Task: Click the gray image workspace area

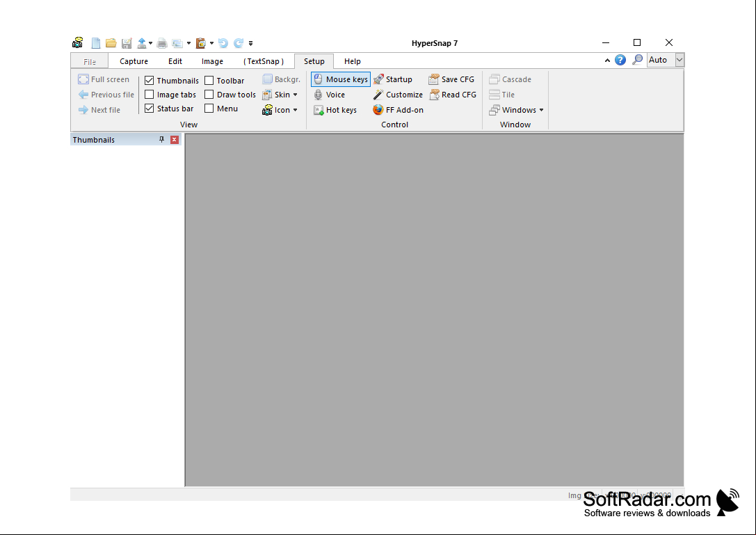Action: 435,310
